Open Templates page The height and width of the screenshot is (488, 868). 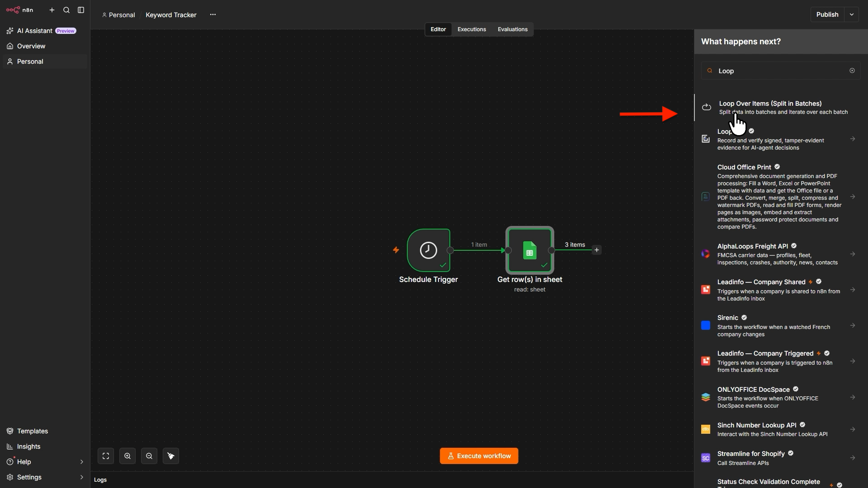click(45, 431)
